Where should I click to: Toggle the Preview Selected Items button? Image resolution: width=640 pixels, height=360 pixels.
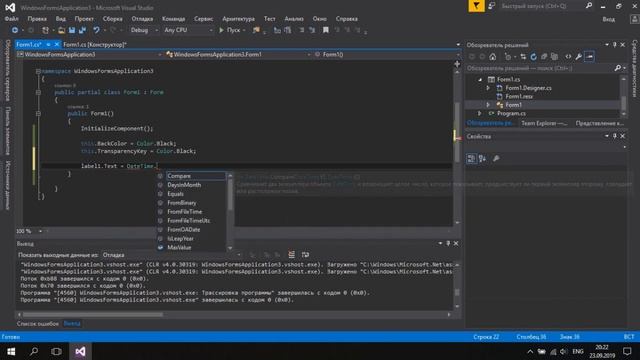589,57
